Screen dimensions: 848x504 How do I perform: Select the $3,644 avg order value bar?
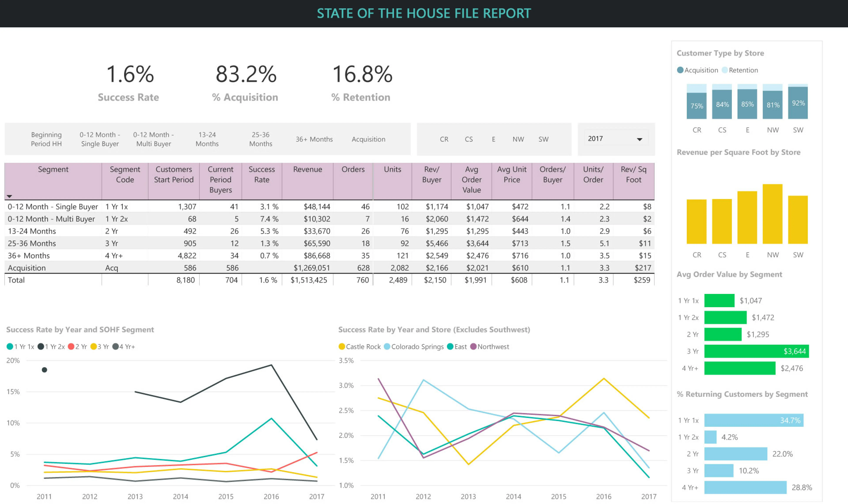coord(757,351)
